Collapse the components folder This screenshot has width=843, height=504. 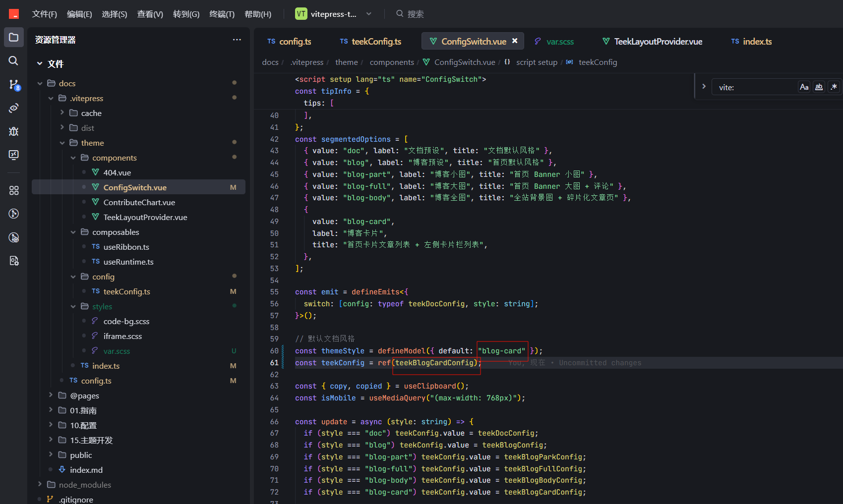[x=73, y=158]
